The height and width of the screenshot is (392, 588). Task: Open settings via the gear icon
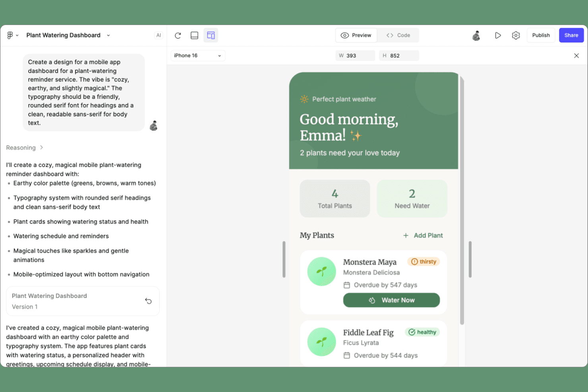click(x=516, y=35)
